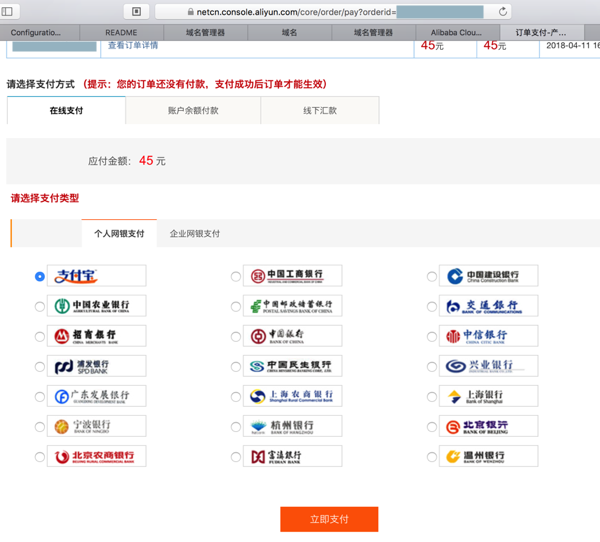This screenshot has height=542, width=600.
Task: Select radio button for 浦发银行
Action: pos(39,367)
